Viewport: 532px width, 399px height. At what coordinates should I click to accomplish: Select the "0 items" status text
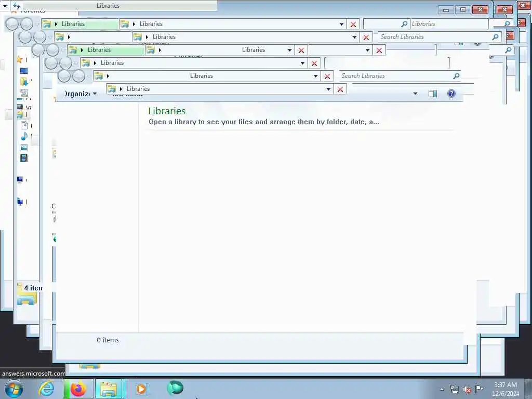point(108,340)
